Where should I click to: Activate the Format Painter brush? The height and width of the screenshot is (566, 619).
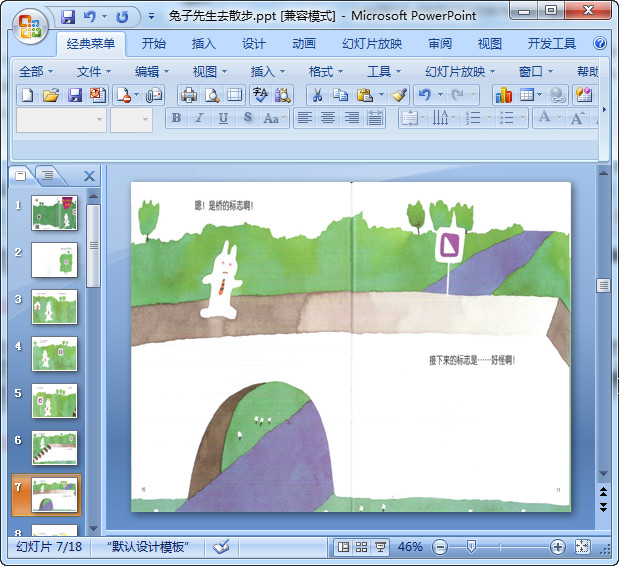coord(400,95)
